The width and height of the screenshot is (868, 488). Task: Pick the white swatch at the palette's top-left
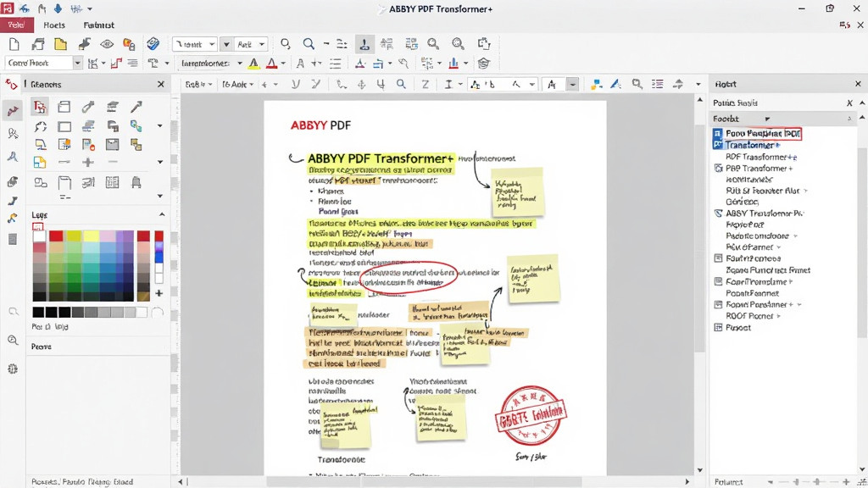tap(39, 236)
